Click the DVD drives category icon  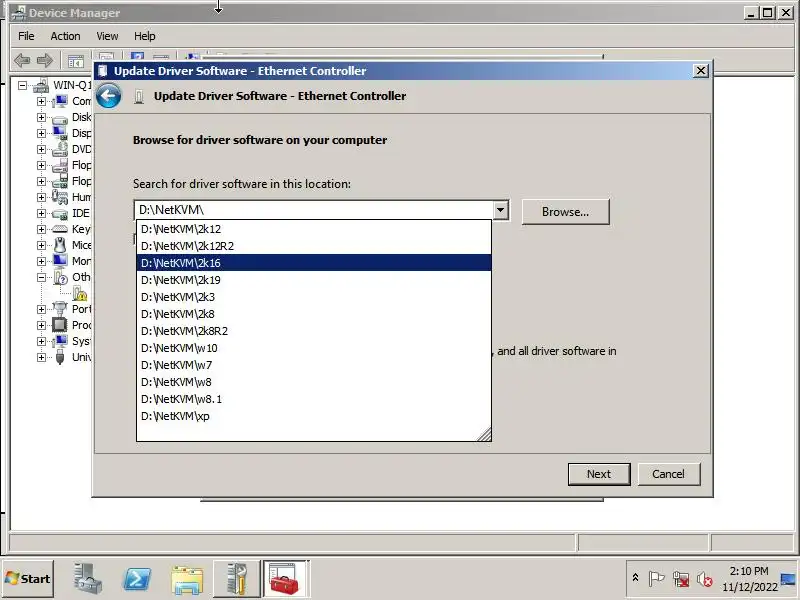[60, 149]
